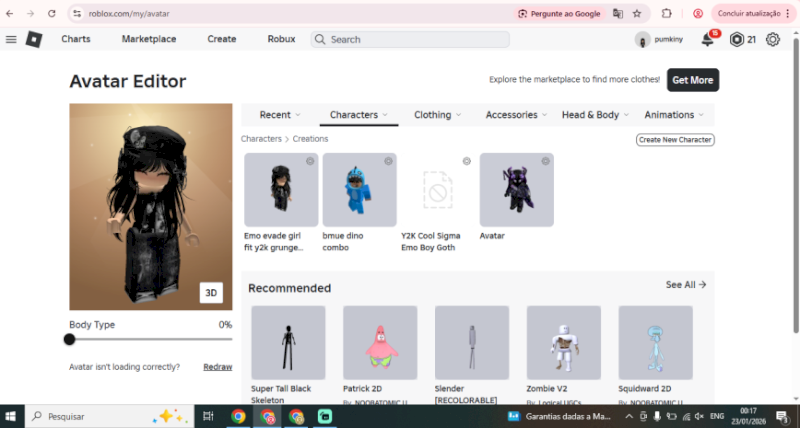Open the browser extensions puzzle icon

point(666,14)
